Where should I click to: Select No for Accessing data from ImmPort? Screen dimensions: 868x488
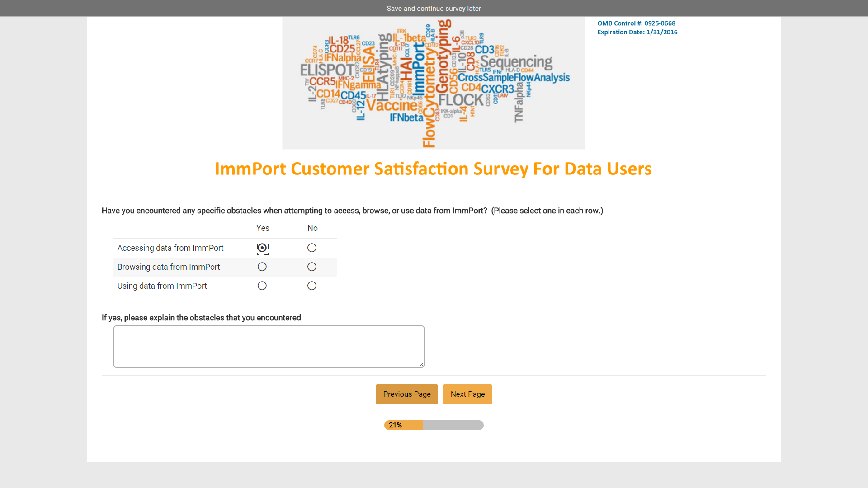click(312, 248)
